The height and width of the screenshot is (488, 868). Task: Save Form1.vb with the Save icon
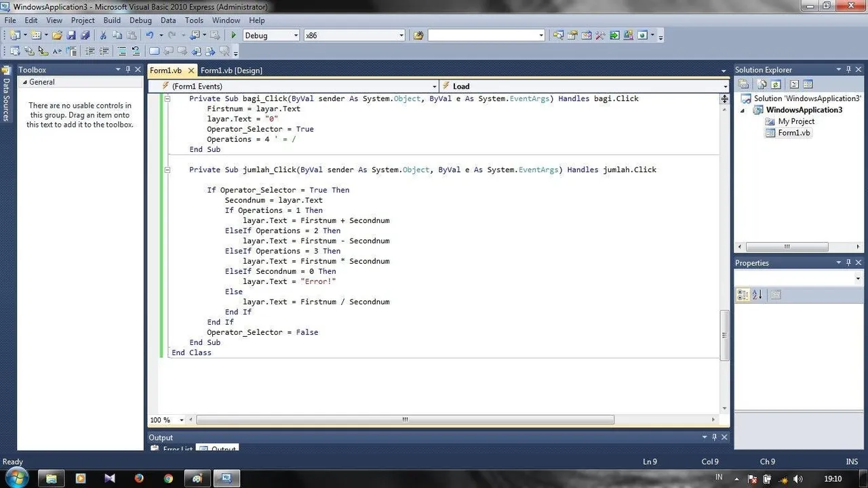[x=71, y=35]
